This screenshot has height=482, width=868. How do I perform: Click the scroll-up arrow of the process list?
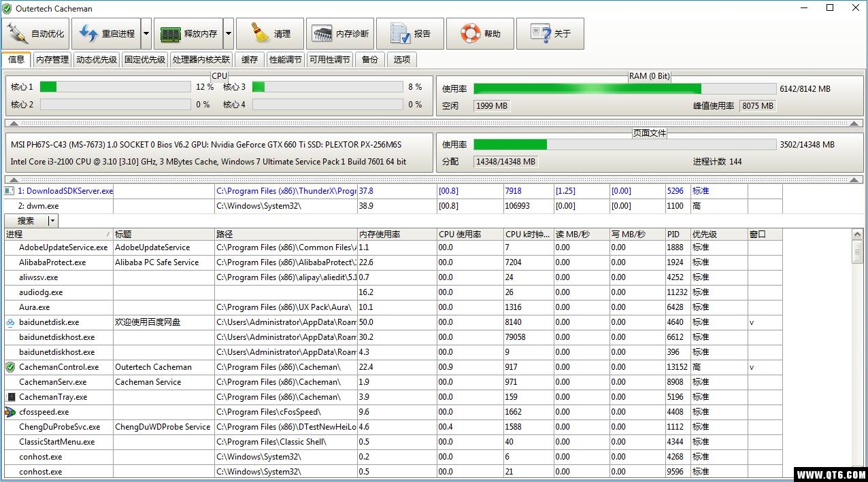(857, 235)
